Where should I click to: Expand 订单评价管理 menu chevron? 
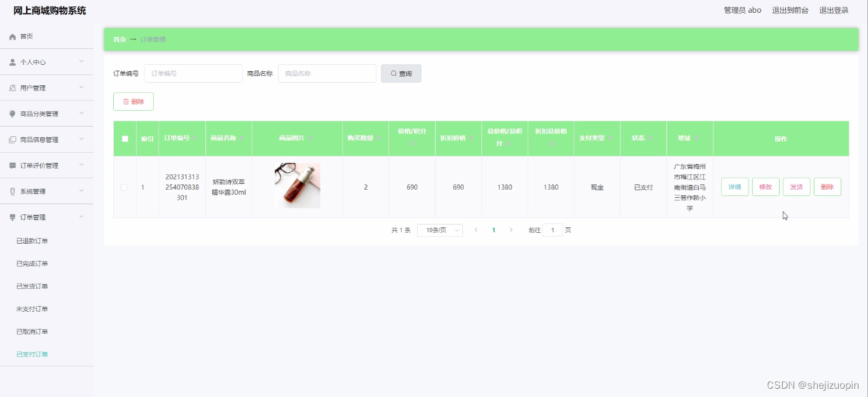tap(81, 165)
